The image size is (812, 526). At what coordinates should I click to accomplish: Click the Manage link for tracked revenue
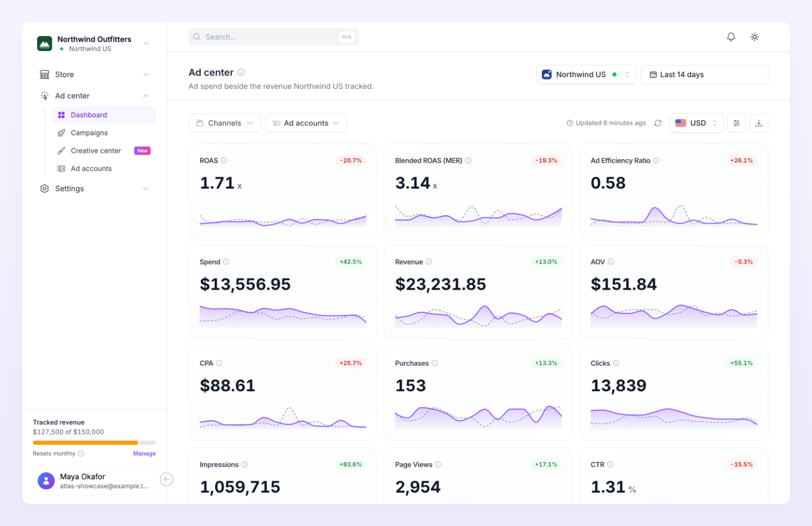(144, 453)
